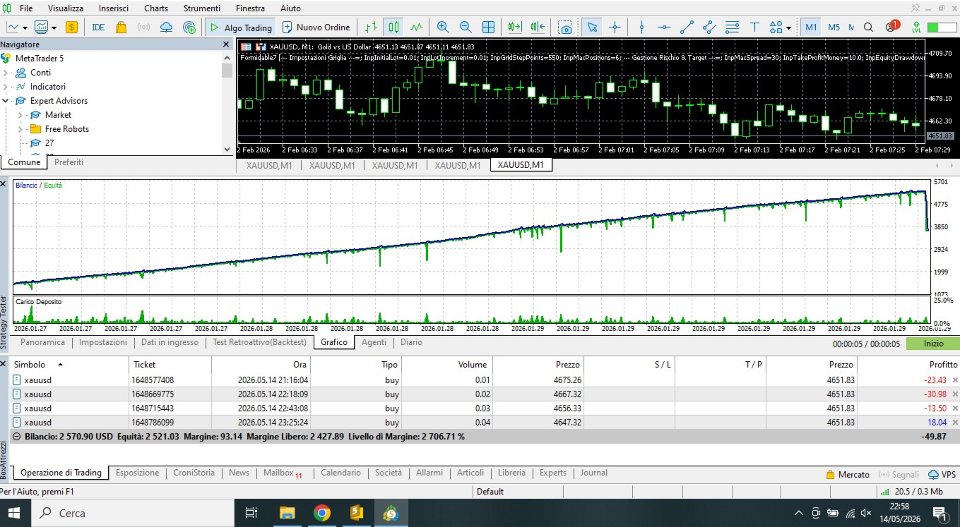Screen dimensions: 960x527
Task: Click the Nuovo Ordine button
Action: point(316,27)
